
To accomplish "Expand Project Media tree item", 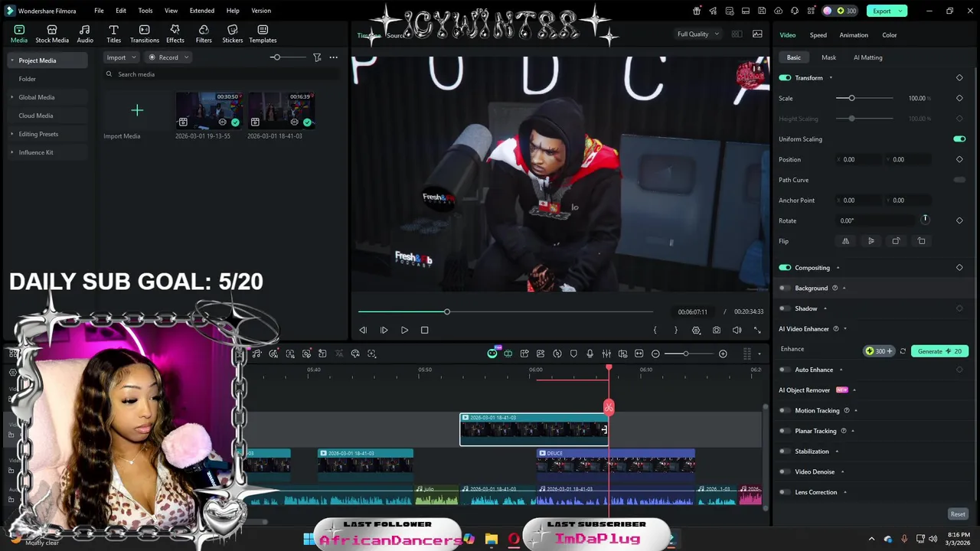I will [x=11, y=60].
